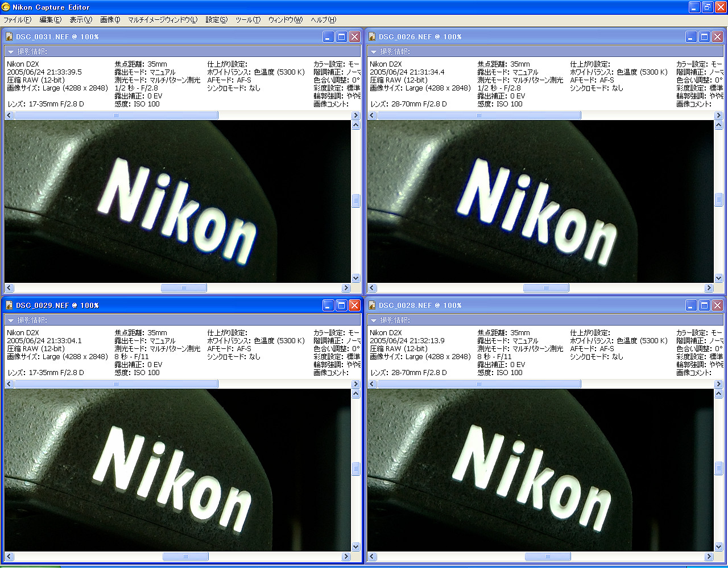Viewport: 728px width, 568px height.
Task: Minimize the DSC_0031.NEF window
Action: tap(328, 36)
